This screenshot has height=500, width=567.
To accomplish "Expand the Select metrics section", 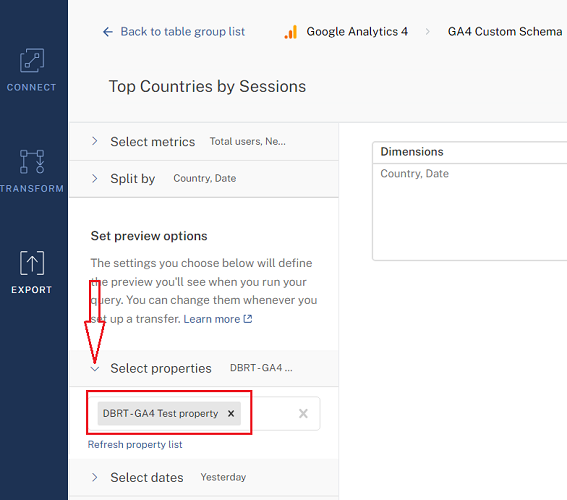I will click(x=204, y=141).
